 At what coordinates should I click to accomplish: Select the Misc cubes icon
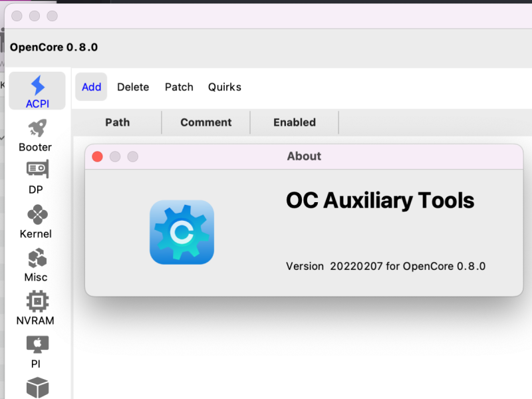37,258
